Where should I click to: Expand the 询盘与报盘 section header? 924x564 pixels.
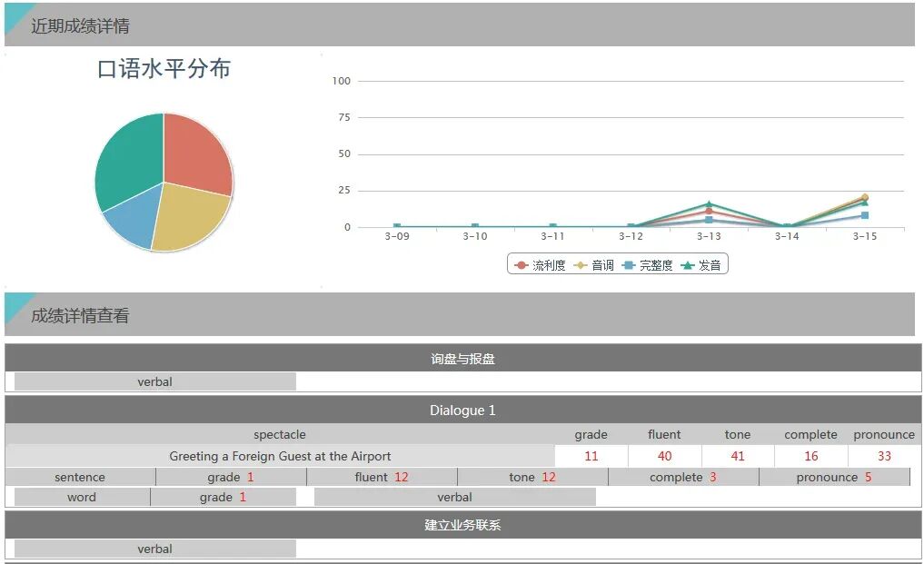click(462, 359)
